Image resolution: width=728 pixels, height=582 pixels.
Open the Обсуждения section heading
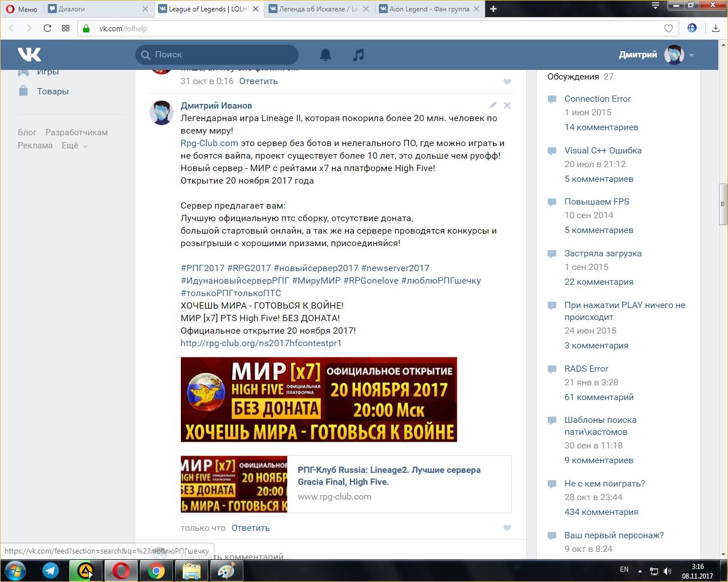tap(573, 77)
